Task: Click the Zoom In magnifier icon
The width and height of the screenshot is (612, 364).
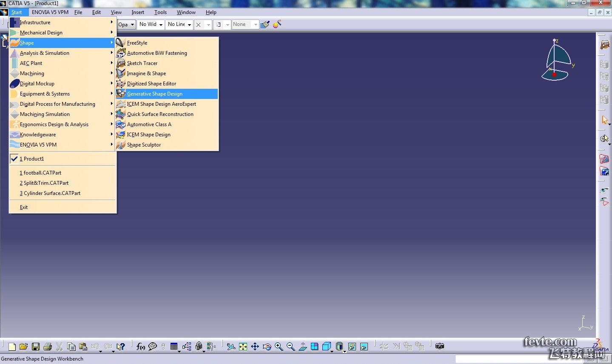Action: (x=279, y=347)
